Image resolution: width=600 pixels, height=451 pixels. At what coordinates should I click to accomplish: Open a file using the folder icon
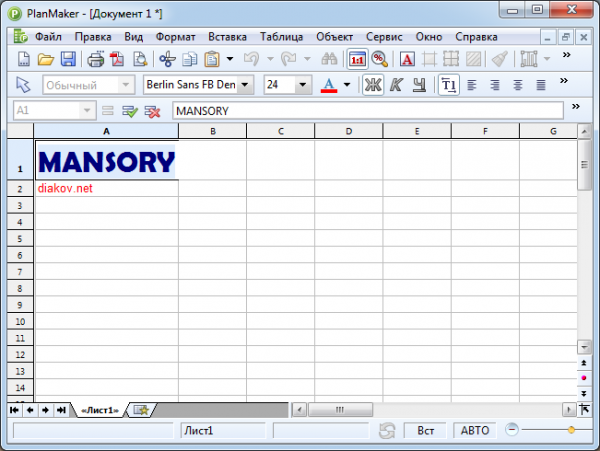(x=46, y=59)
